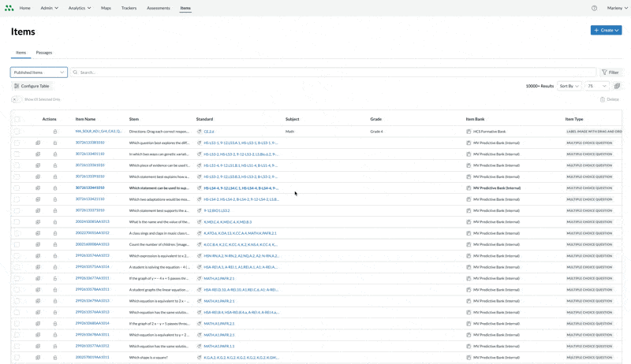Click into the Search items field
Screen dimensions: 631x364
pyautogui.click(x=331, y=72)
